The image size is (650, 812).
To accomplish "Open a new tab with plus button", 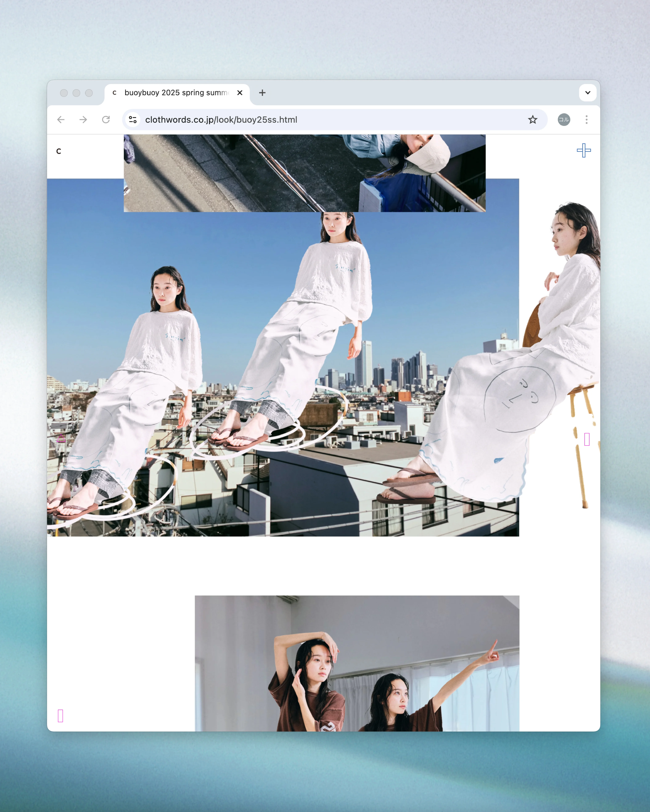I will coord(262,93).
